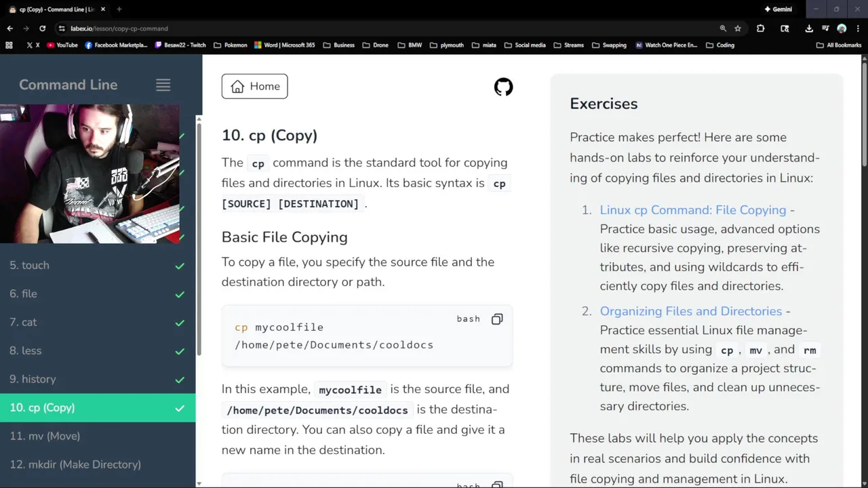The image size is (868, 488).
Task: Open the GitHub repository icon
Action: 503,87
